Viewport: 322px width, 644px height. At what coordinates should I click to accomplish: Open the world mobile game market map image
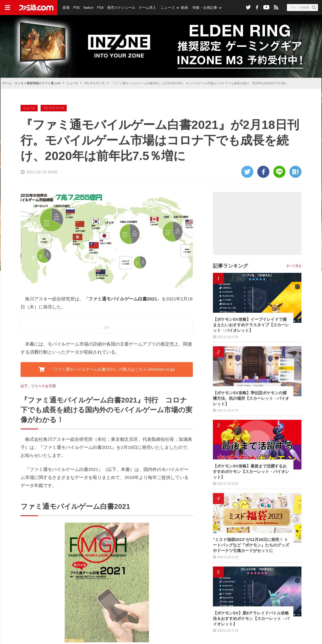point(107,240)
